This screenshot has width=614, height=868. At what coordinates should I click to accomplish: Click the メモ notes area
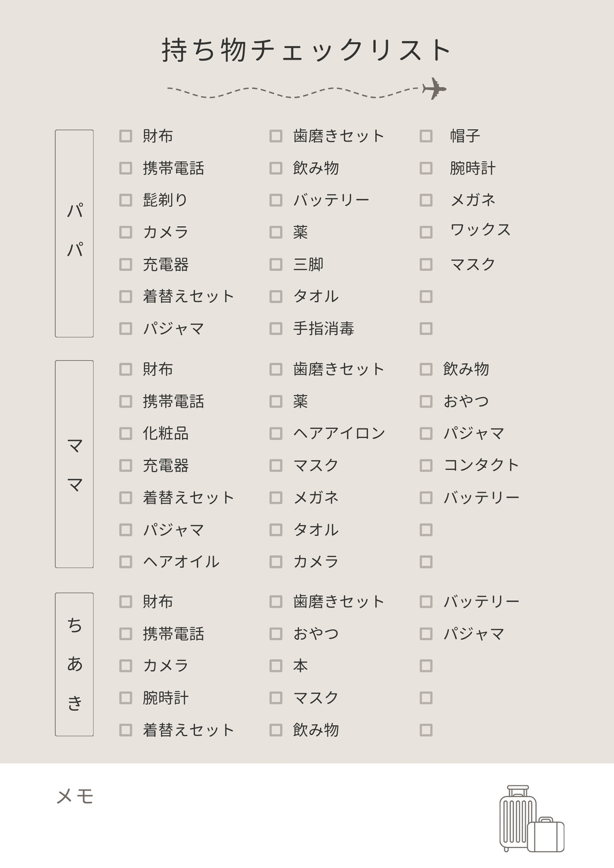click(x=307, y=815)
